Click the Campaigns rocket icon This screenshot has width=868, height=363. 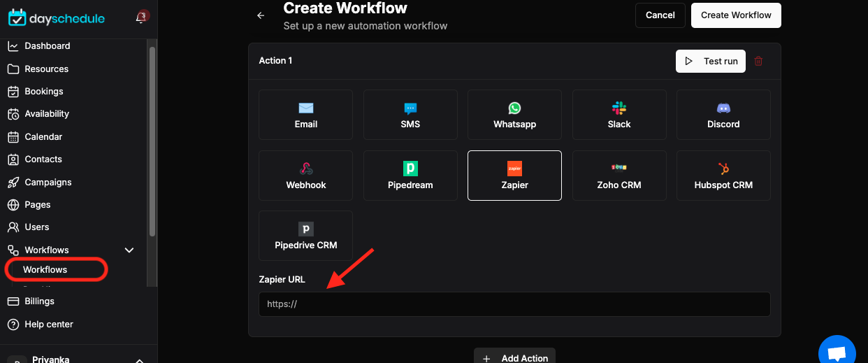click(x=13, y=183)
